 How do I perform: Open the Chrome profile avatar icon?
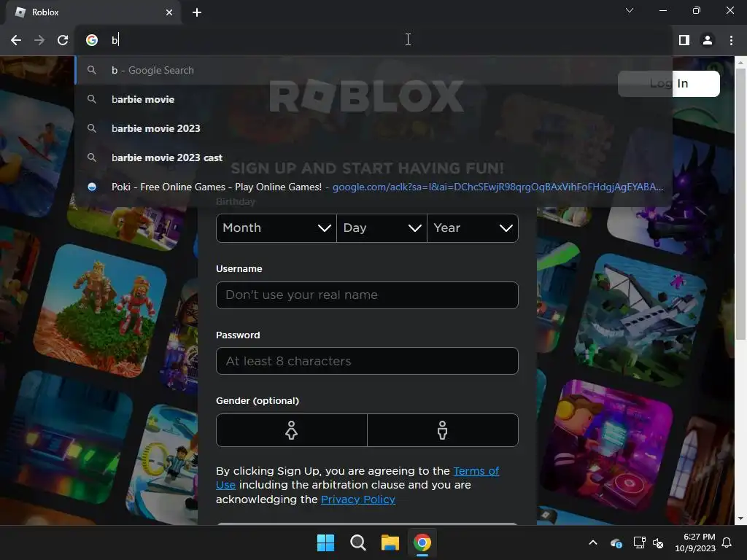tap(708, 40)
